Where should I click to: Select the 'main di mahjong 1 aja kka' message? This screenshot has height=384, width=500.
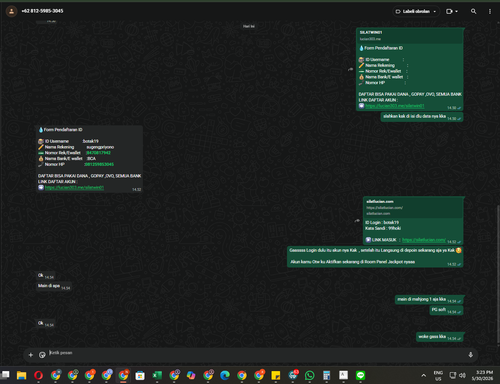429,300
